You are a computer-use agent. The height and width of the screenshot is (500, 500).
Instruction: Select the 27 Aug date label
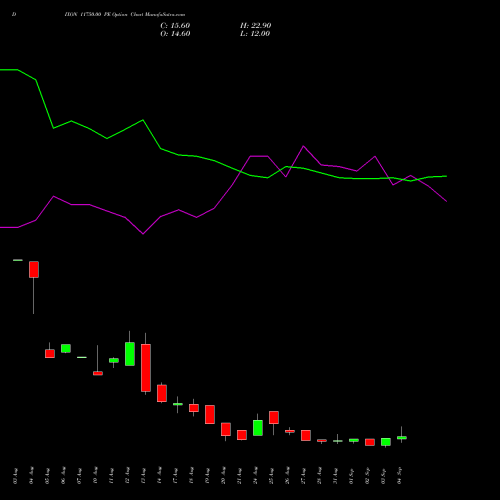tap(304, 476)
